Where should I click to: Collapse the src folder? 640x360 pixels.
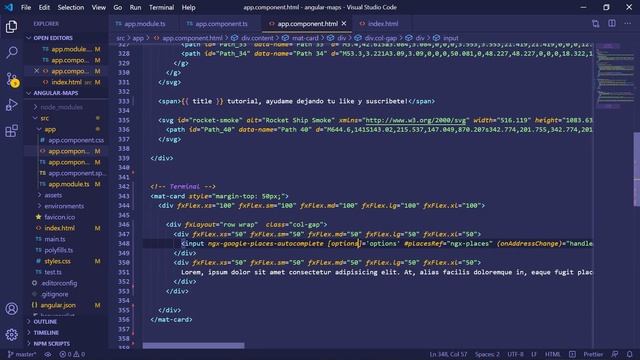pos(44,118)
